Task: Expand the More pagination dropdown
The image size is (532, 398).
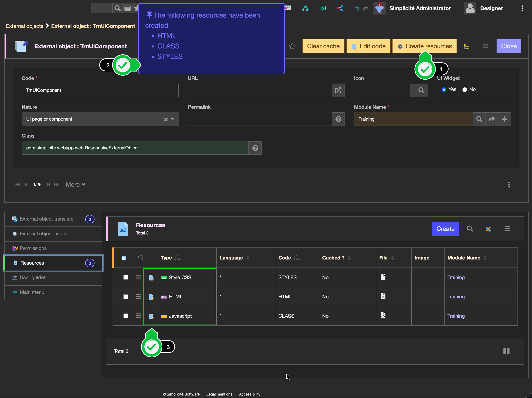Action: tap(75, 184)
